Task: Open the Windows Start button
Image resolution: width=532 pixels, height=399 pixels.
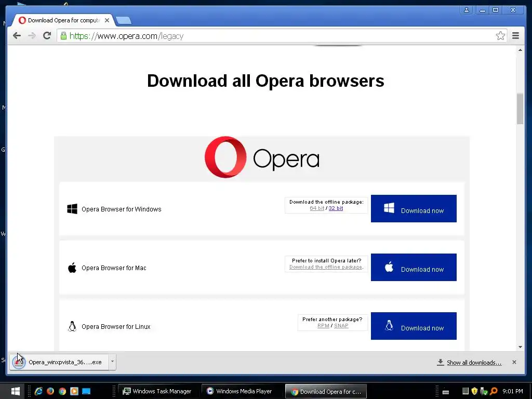Action: tap(15, 391)
